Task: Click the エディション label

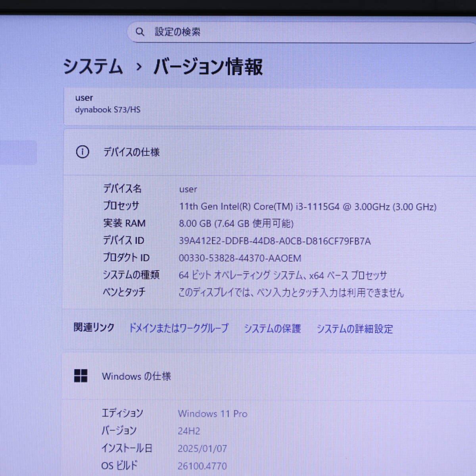Action: pyautogui.click(x=122, y=413)
